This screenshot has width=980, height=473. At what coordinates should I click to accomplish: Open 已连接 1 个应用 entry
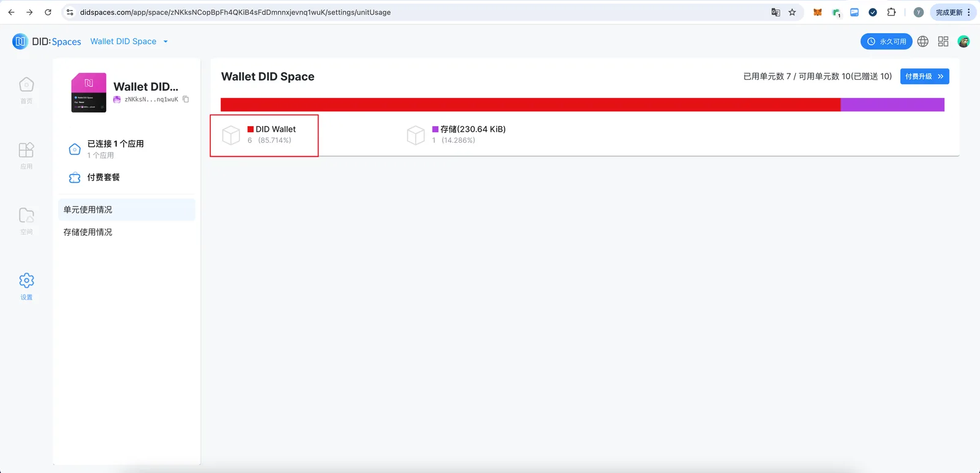tap(126, 149)
